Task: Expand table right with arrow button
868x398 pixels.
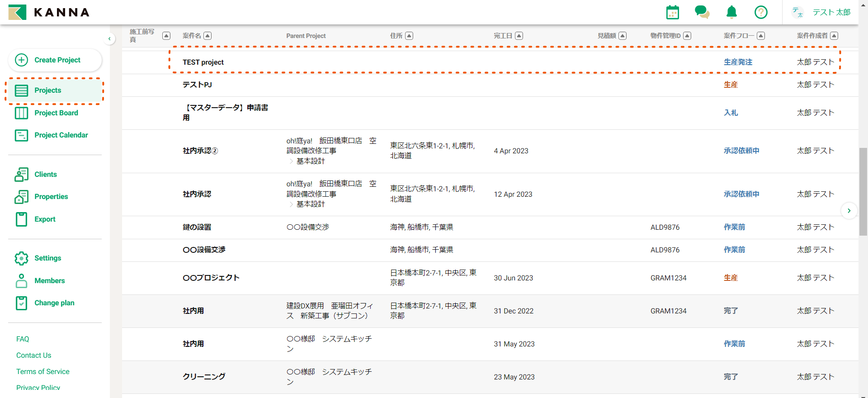Action: coord(849,211)
